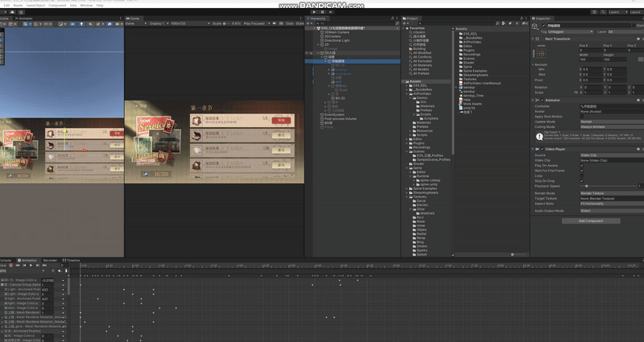The height and width of the screenshot is (342, 644).
Task: Go to first keyframe in Animation window
Action: point(18,266)
